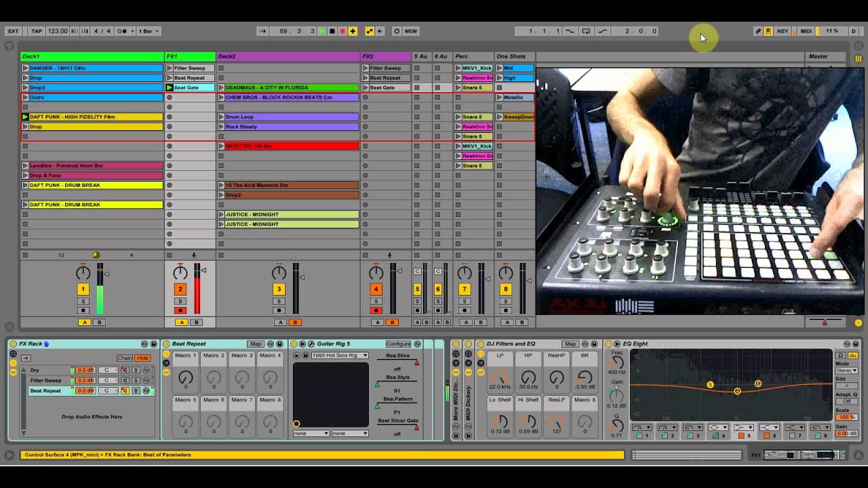868x488 pixels.
Task: Select the Deck2 track header
Action: tap(288, 57)
